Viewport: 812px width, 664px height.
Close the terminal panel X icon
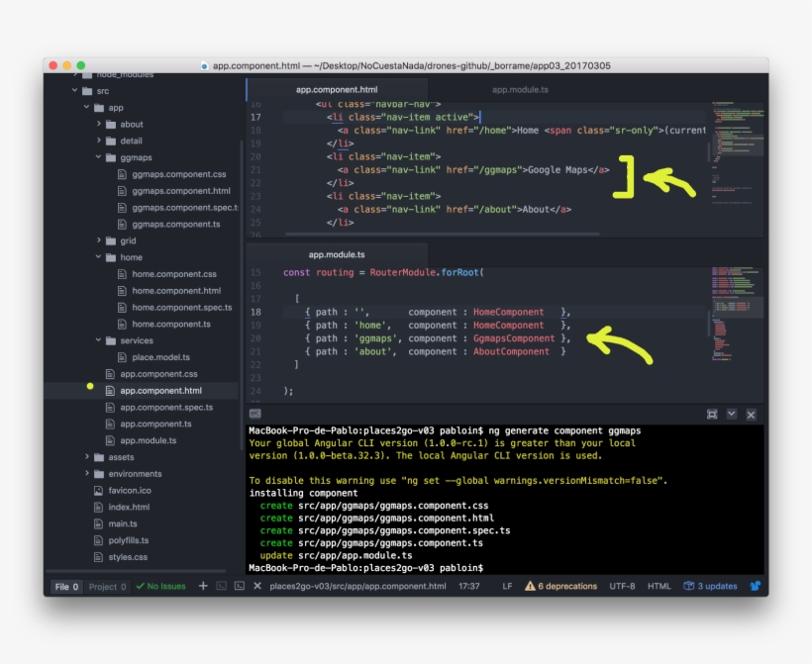tap(751, 415)
